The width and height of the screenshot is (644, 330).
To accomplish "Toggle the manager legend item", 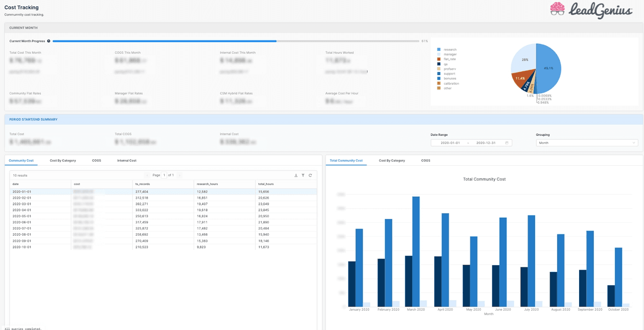I will (448, 54).
